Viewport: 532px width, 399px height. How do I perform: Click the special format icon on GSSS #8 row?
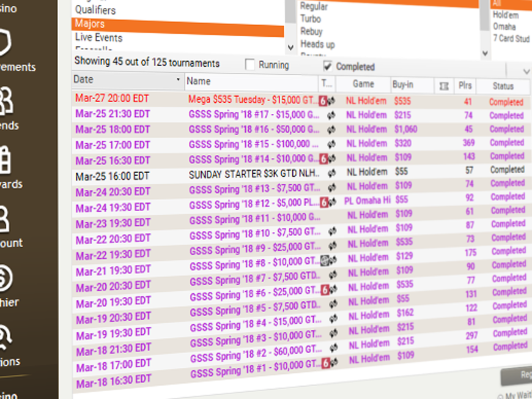pos(325,261)
